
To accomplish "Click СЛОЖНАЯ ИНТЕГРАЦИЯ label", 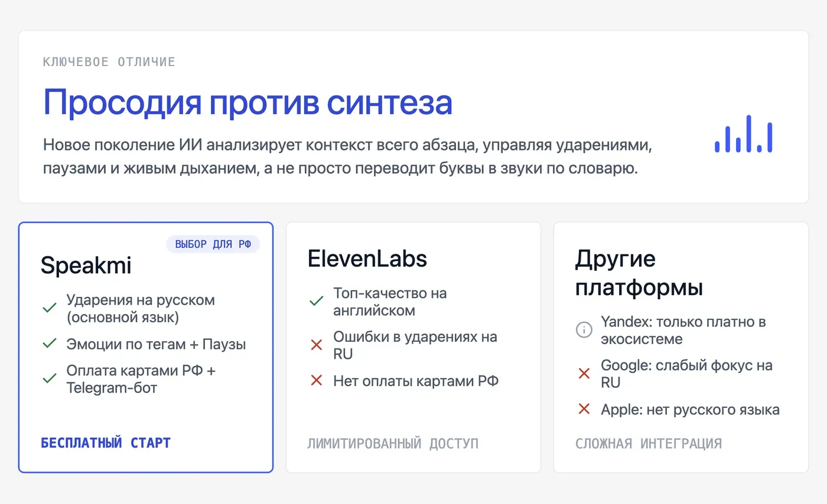I will coord(649,443).
